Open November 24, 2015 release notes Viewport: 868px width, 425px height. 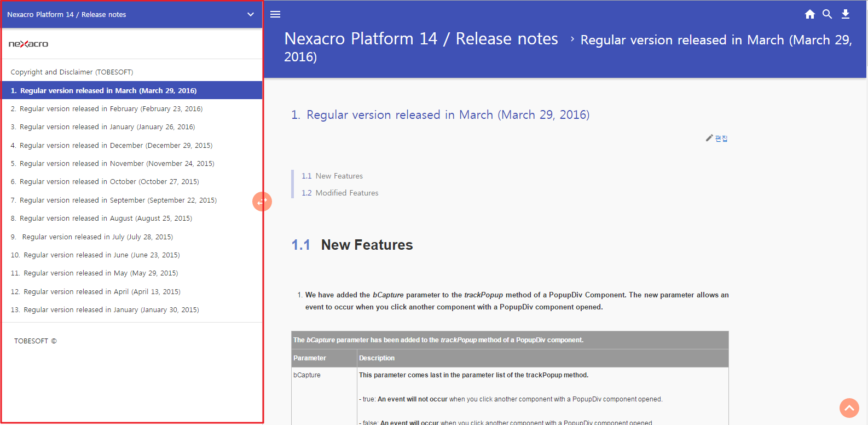coord(113,163)
